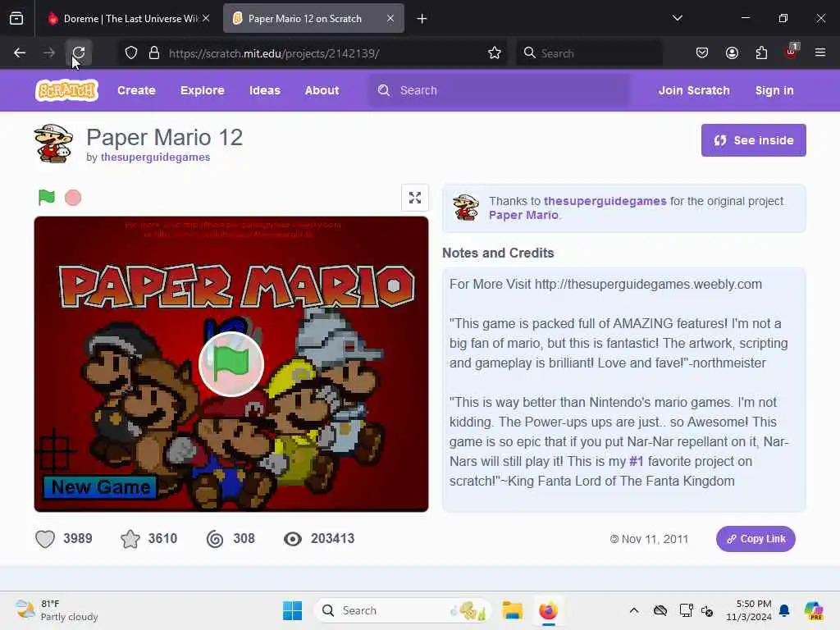Click the remix credit Mario avatar

466,208
